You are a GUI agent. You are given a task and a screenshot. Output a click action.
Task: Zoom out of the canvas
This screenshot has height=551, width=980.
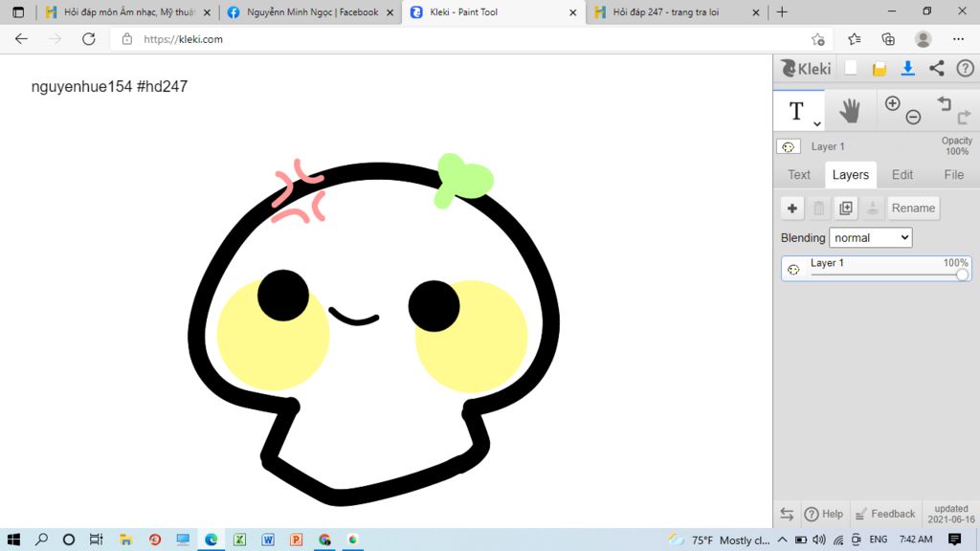tap(913, 117)
